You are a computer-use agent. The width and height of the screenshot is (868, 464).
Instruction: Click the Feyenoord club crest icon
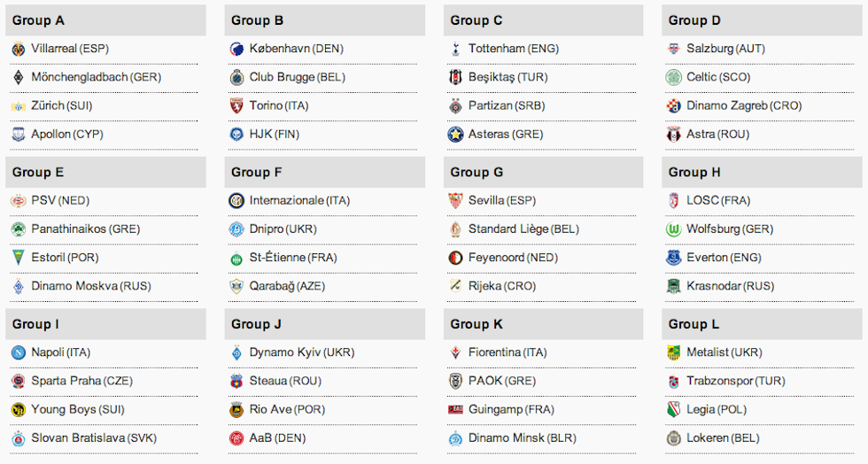pos(455,258)
